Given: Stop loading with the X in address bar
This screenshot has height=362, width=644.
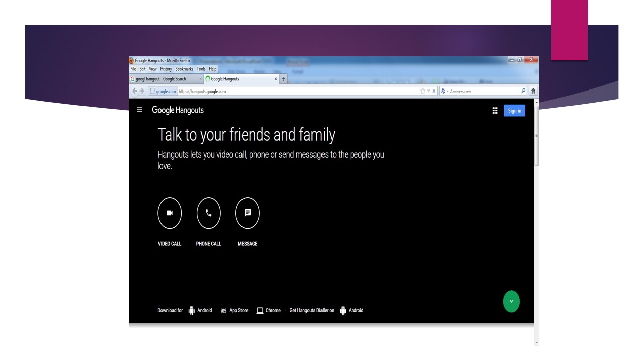Looking at the screenshot, I should coord(434,92).
